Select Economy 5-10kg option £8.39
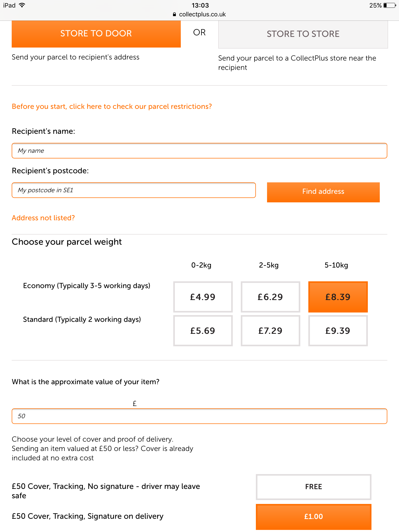The image size is (399, 532). click(338, 297)
